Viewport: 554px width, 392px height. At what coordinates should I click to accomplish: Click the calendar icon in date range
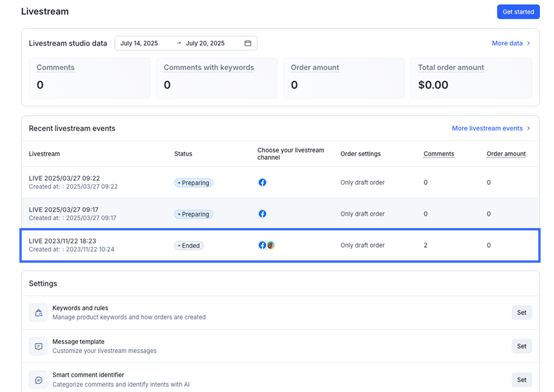[248, 43]
